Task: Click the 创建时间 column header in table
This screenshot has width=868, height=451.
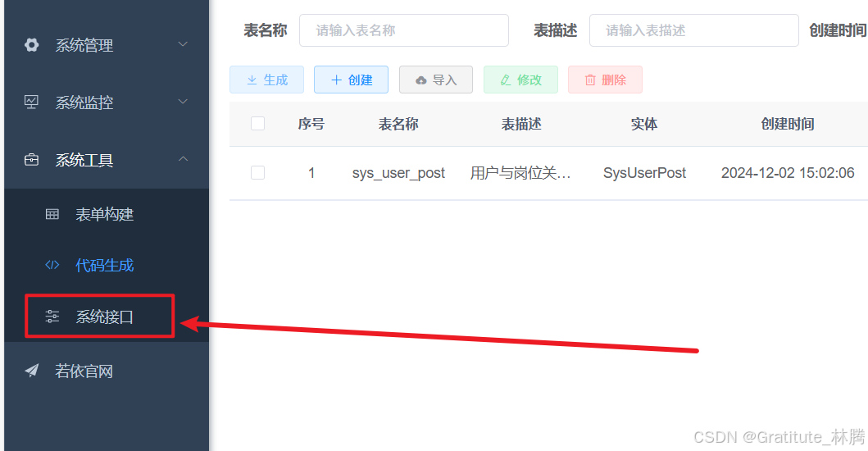Action: click(x=788, y=124)
